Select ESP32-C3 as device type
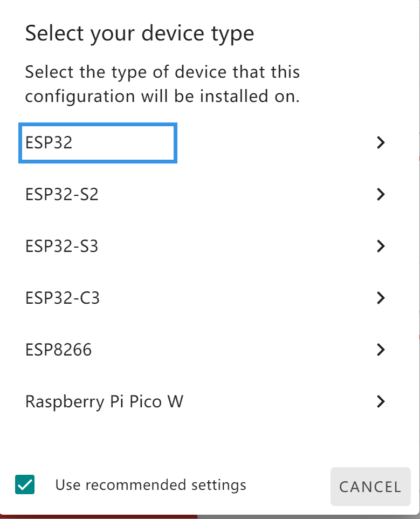 (x=63, y=298)
